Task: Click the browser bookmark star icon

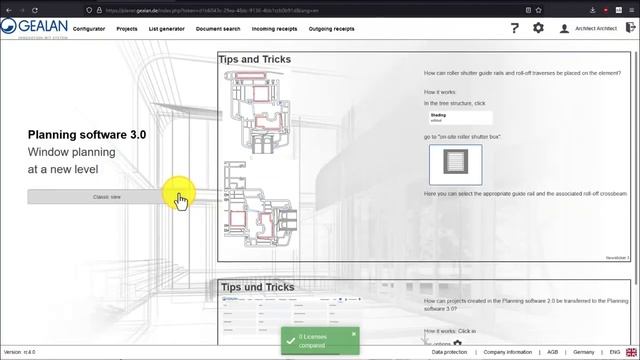Action: pyautogui.click(x=539, y=10)
